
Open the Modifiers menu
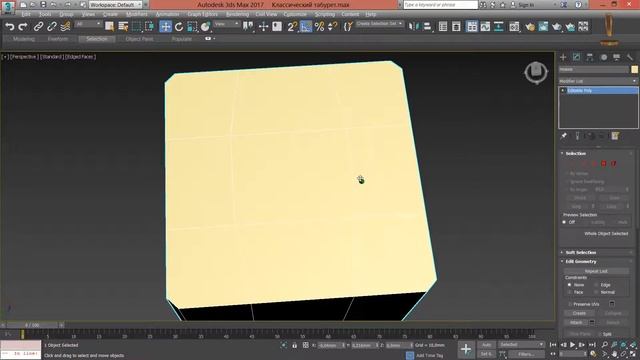[x=136, y=14]
